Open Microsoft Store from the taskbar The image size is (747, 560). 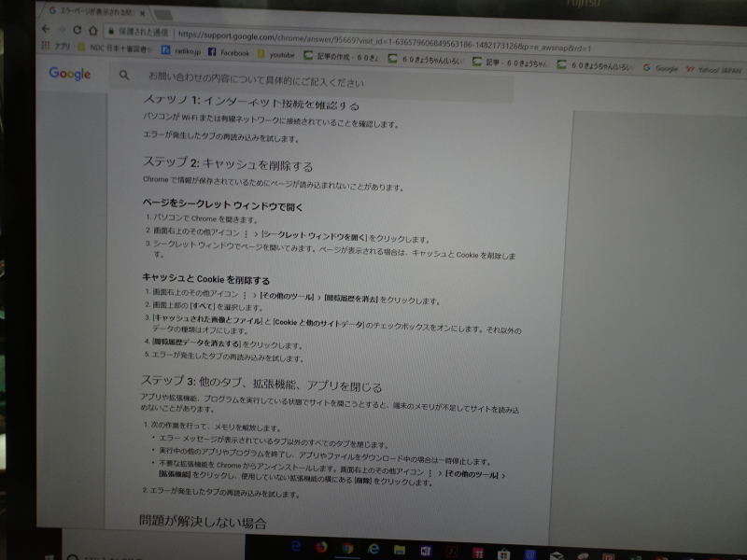(503, 553)
